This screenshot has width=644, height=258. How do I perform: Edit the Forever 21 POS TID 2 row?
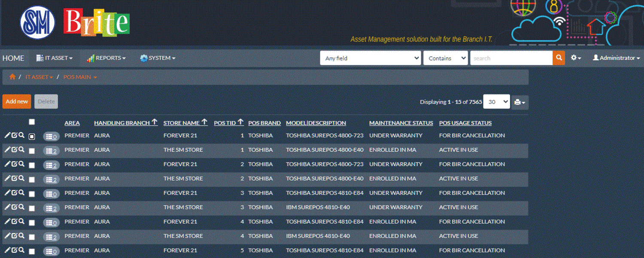point(7,164)
